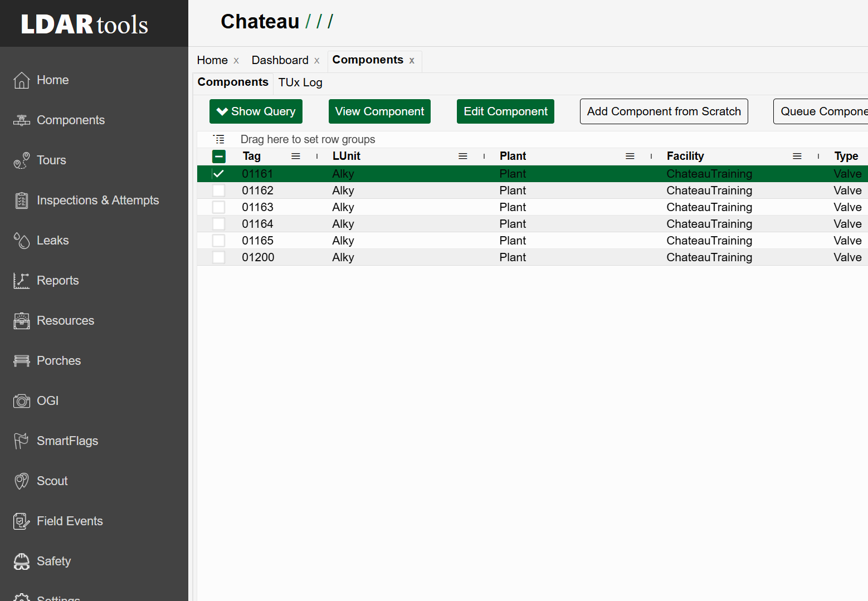Check the checkbox for tag 01162

tap(218, 190)
